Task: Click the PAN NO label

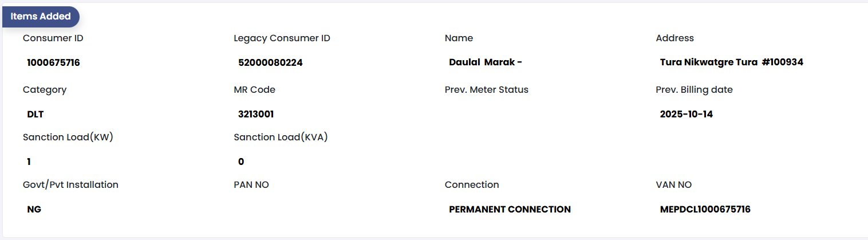Action: (251, 185)
